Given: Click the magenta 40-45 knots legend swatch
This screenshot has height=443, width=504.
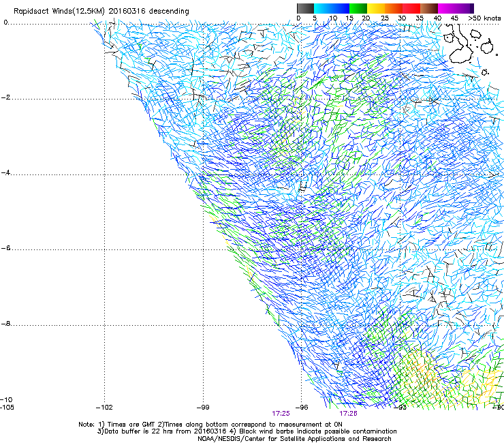Looking at the screenshot, I should coord(447,8).
